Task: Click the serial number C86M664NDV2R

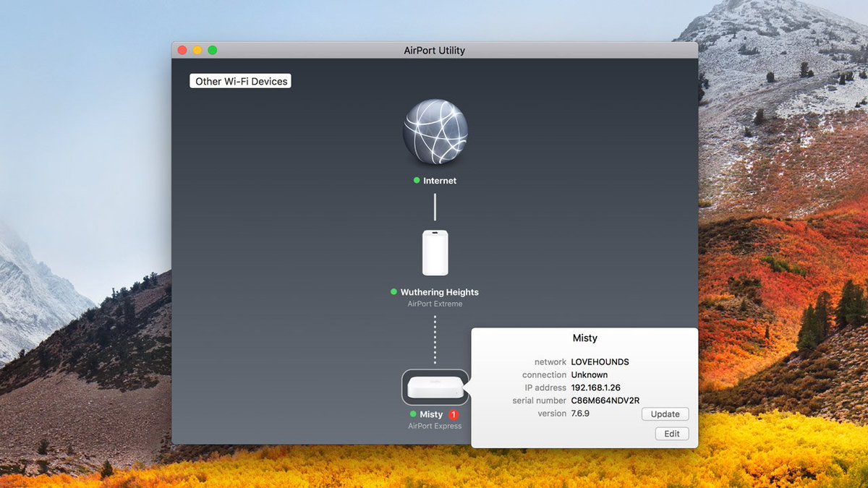Action: [x=605, y=401]
